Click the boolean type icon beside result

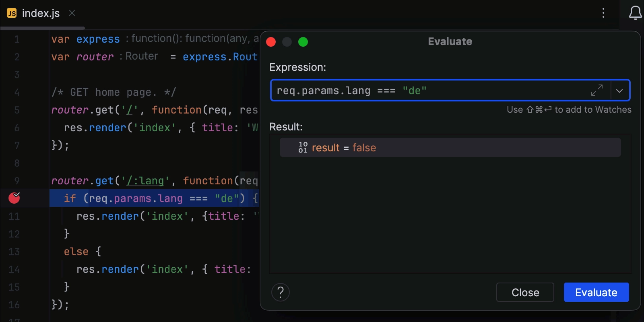click(x=303, y=147)
